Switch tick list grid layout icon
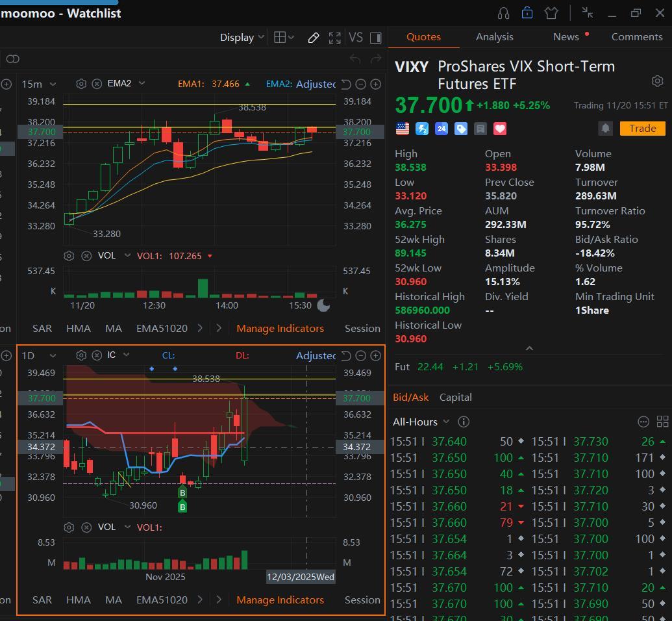Viewport: 672px width, 621px height. (x=662, y=422)
